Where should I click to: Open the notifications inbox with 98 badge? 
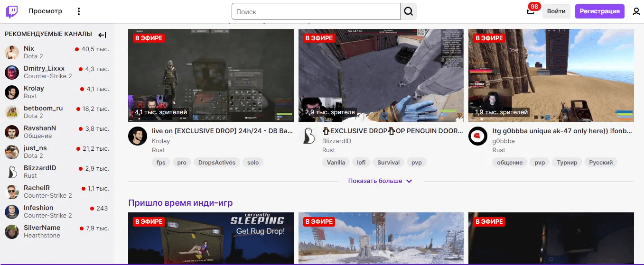(x=531, y=11)
